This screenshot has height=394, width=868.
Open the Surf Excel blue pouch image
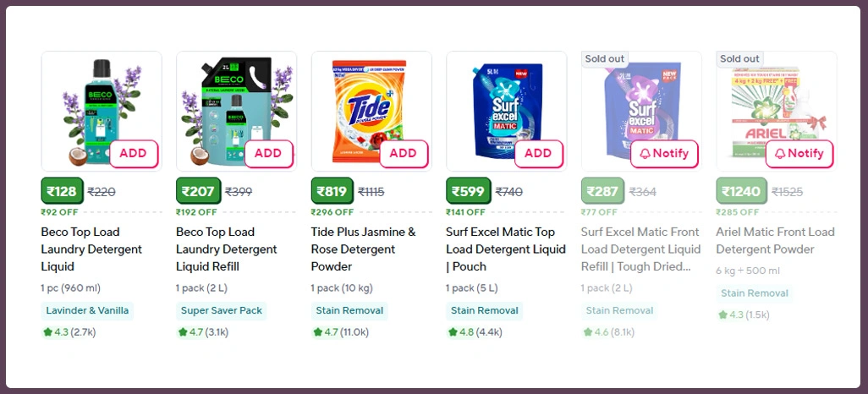499,106
